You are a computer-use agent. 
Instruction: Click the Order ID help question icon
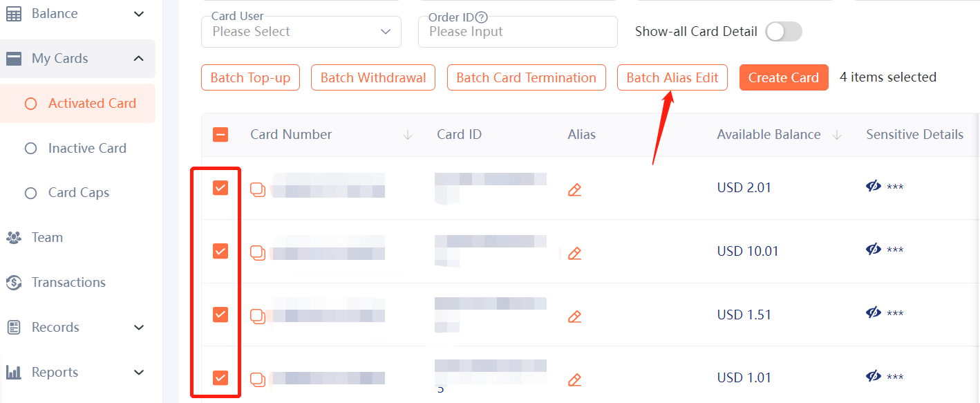482,18
